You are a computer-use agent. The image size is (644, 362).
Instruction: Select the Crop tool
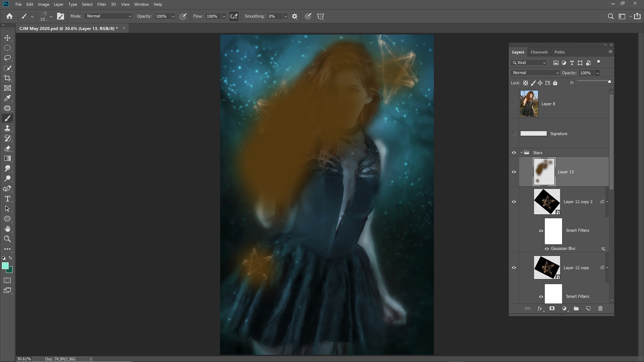pos(7,78)
